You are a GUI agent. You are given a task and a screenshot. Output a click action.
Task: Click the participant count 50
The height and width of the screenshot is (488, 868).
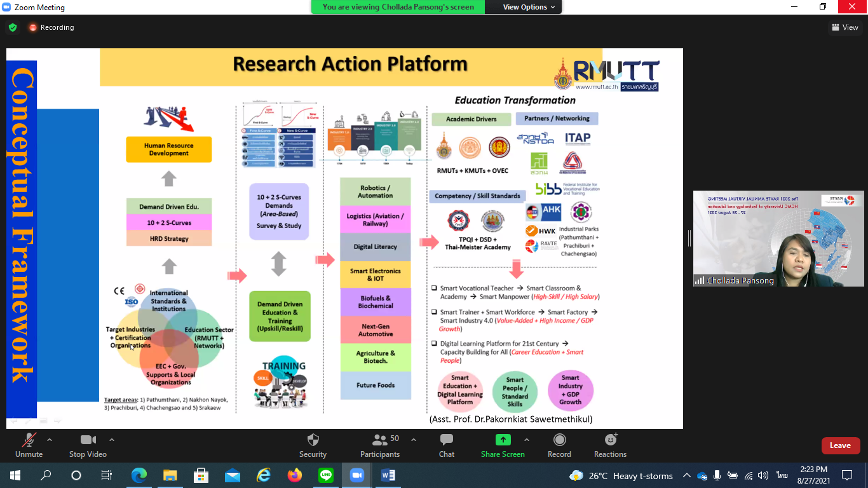[395, 438]
